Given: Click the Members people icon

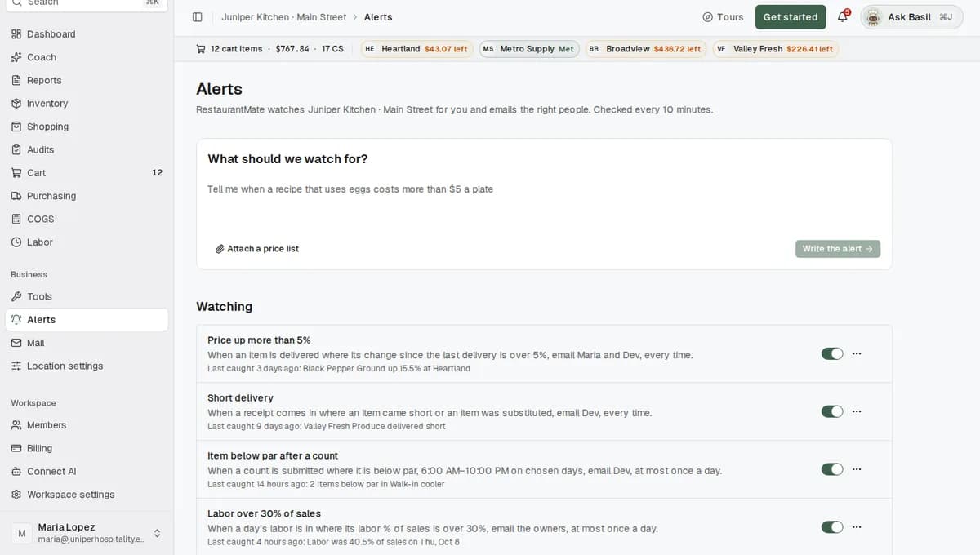Looking at the screenshot, I should pyautogui.click(x=16, y=425).
